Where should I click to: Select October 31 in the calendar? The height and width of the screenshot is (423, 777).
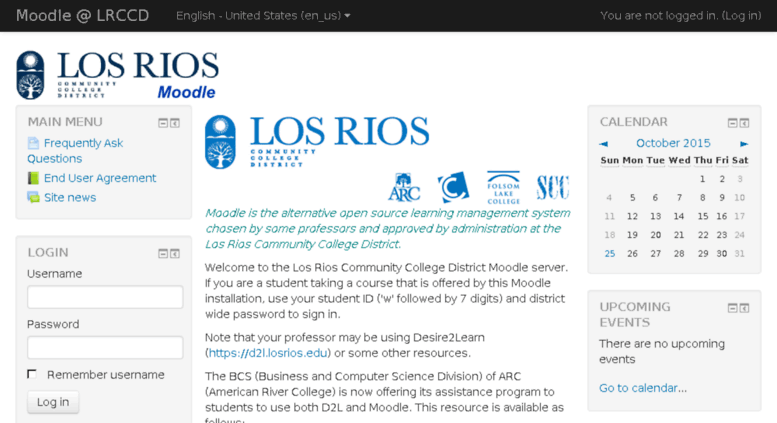point(739,254)
